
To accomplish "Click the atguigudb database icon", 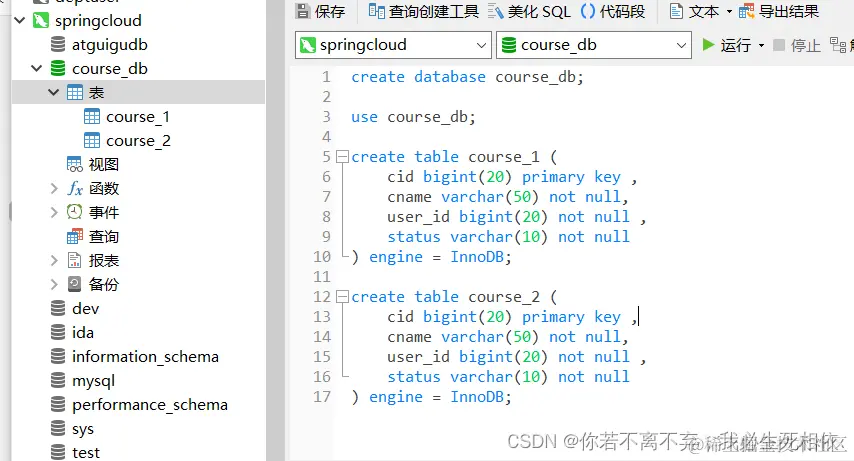I will 58,45.
